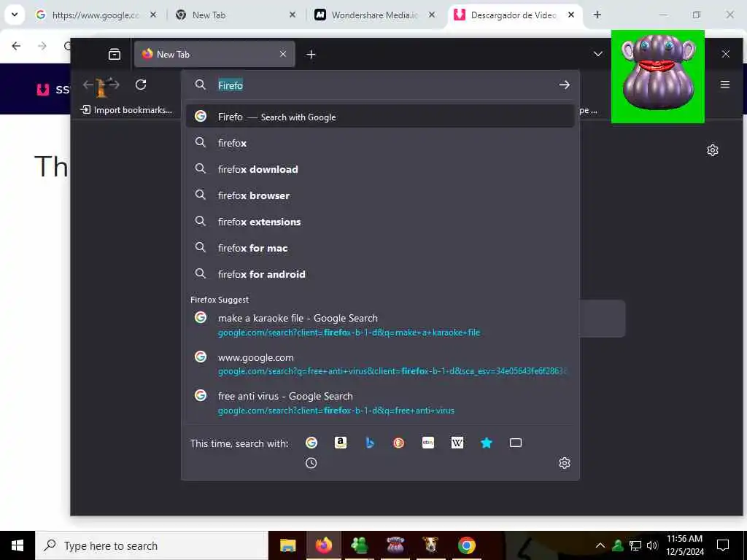
Task: Open volume control in system tray
Action: point(652,545)
